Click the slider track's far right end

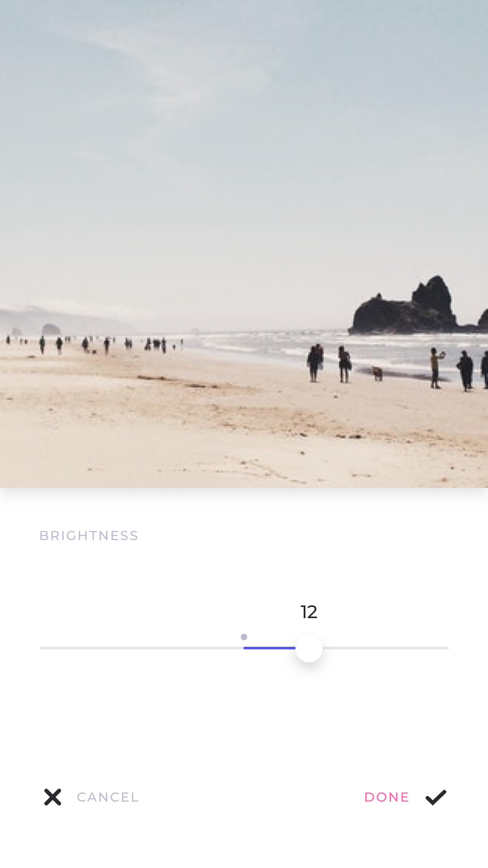click(x=446, y=648)
